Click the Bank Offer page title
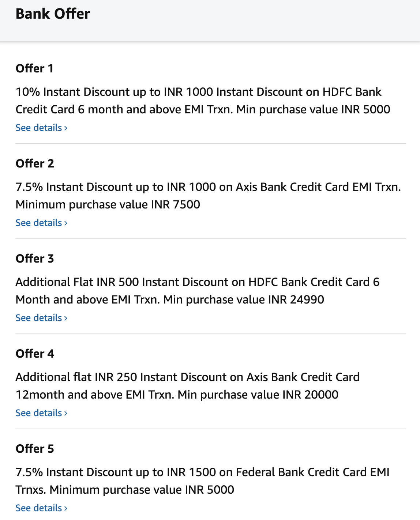 point(53,14)
